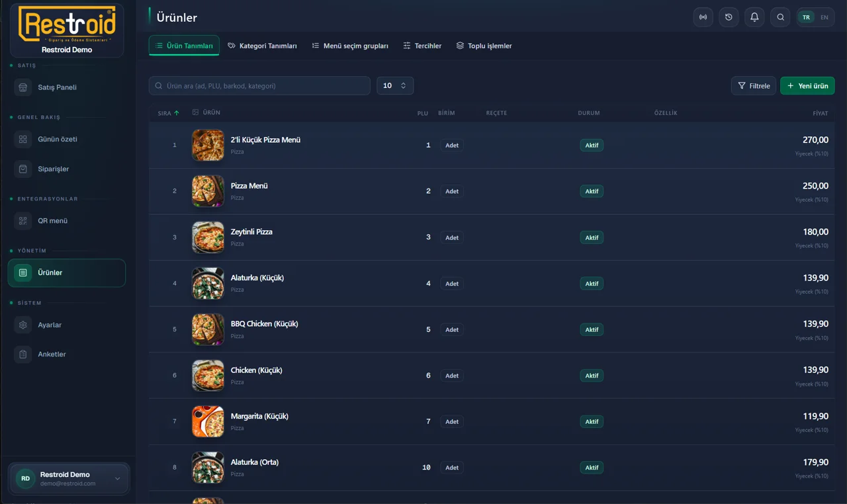Click the 119,90 price

point(815,417)
